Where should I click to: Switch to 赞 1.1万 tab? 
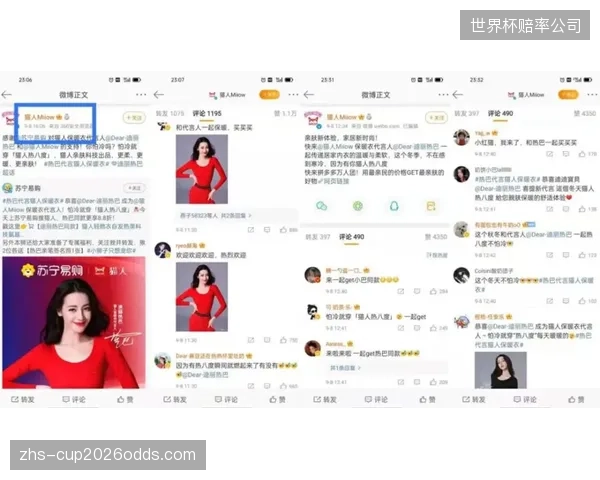(x=285, y=113)
